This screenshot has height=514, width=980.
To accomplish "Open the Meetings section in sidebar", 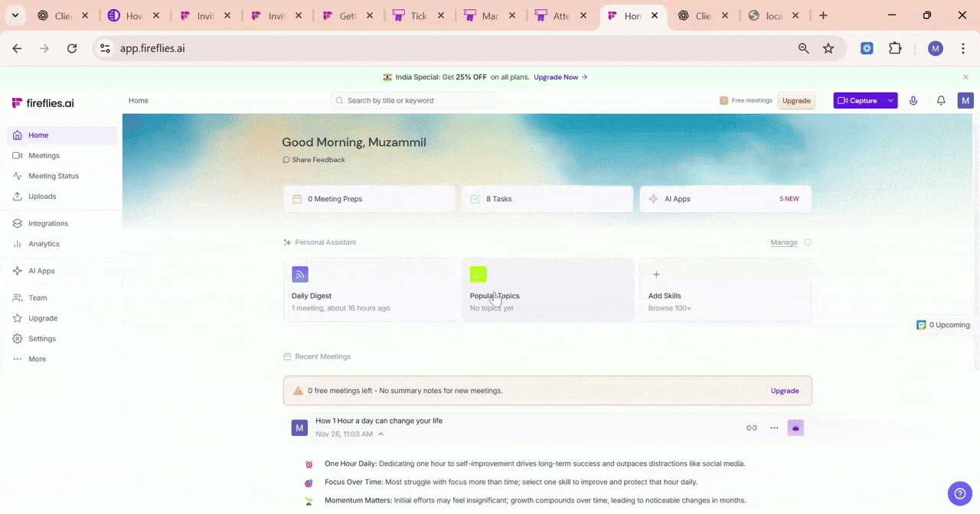I will click(44, 155).
